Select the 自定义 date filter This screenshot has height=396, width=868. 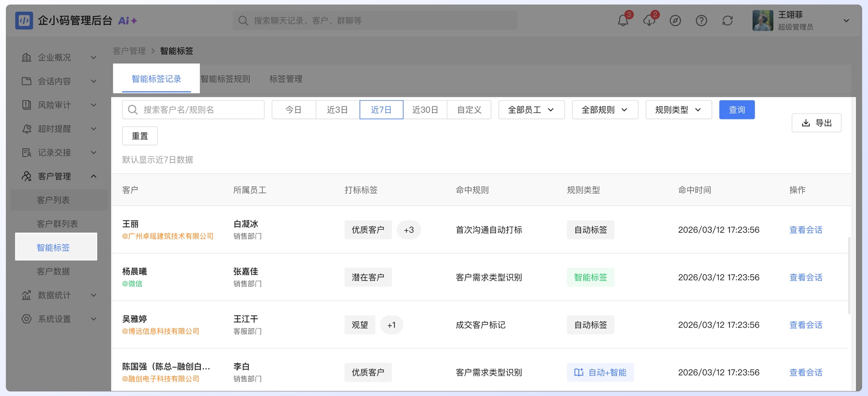[469, 110]
